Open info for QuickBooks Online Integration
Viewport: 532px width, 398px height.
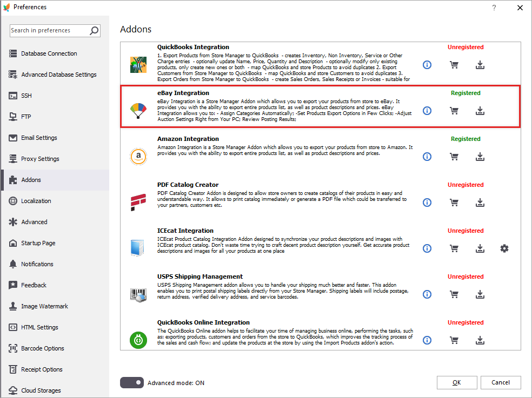(427, 340)
